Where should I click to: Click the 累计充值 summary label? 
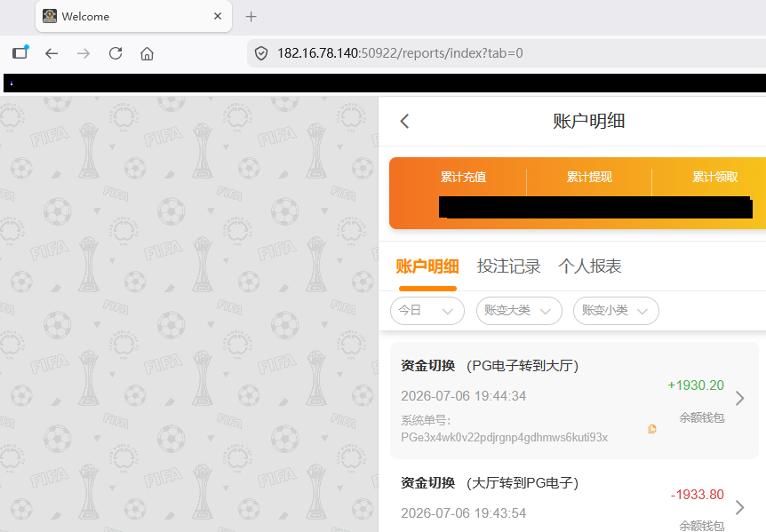(463, 177)
